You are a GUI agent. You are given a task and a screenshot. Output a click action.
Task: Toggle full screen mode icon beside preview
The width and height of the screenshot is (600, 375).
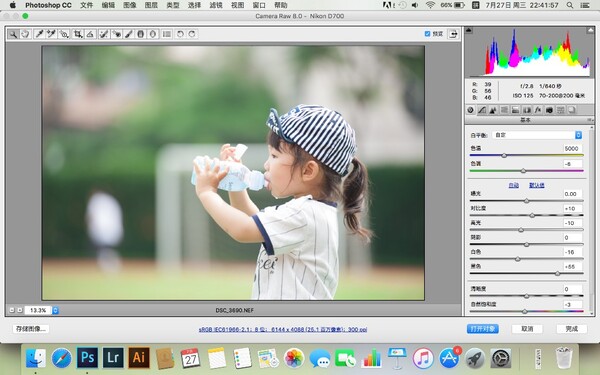click(453, 34)
